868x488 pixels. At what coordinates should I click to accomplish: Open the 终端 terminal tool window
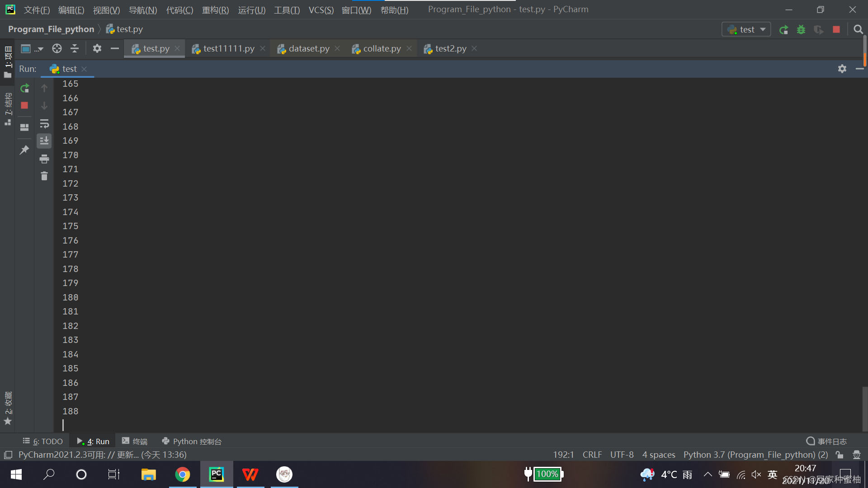tap(135, 441)
